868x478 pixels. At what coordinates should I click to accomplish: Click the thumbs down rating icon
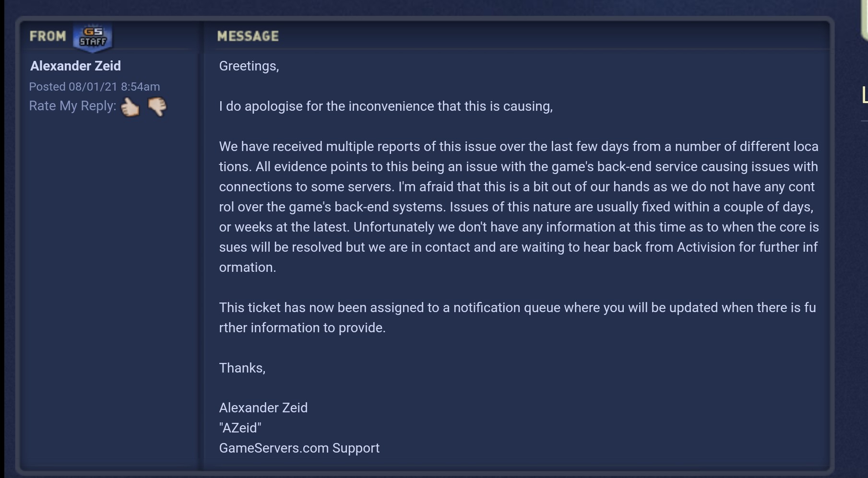pyautogui.click(x=156, y=106)
